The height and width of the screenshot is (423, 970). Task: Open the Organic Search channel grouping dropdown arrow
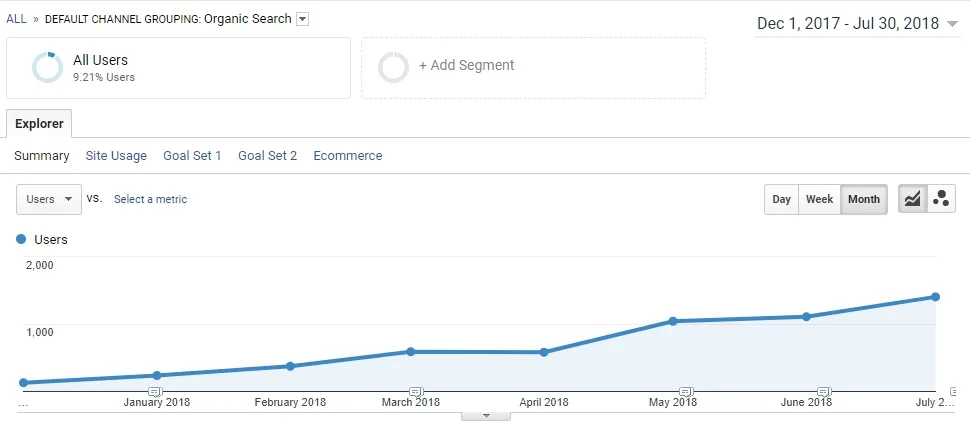tap(302, 19)
